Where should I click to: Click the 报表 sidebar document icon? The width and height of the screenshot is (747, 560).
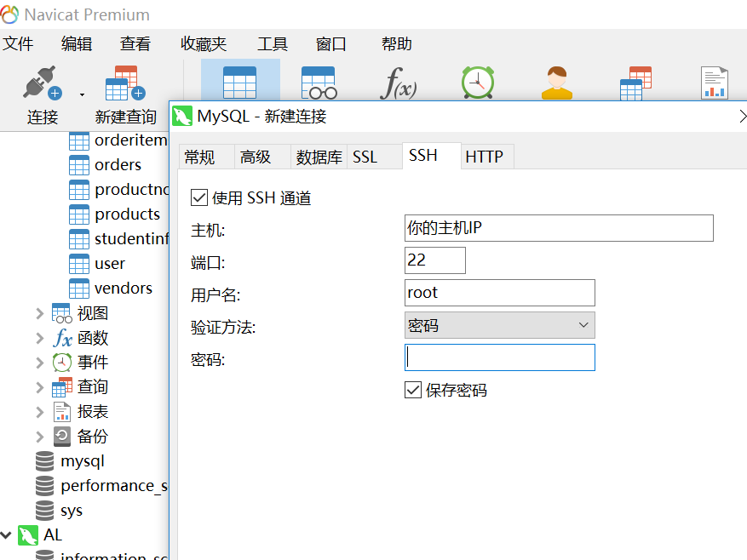pyautogui.click(x=61, y=411)
